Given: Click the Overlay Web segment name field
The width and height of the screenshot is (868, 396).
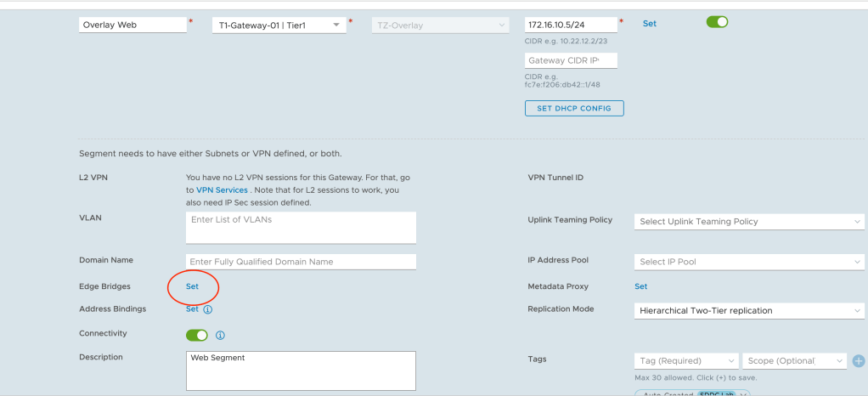Looking at the screenshot, I should (x=132, y=25).
